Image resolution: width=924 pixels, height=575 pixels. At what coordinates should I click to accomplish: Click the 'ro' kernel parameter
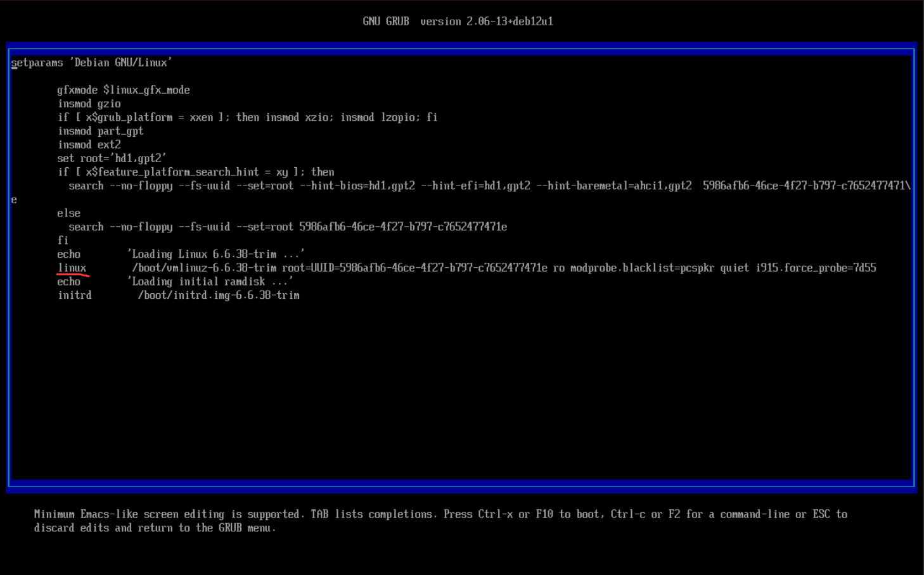tap(559, 269)
